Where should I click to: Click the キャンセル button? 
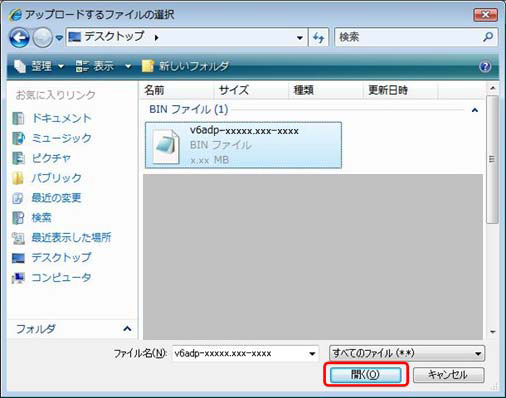point(448,375)
